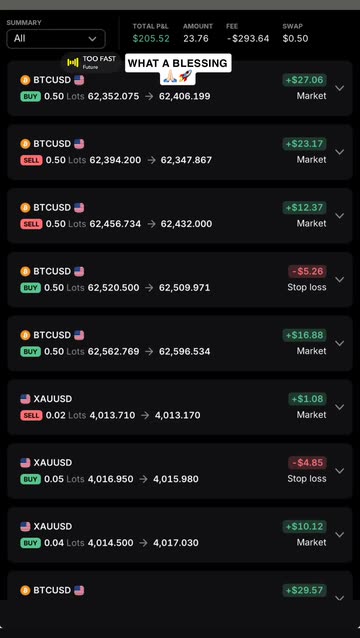Click the Bitcoin icon on first BTCUSD trade
Image resolution: width=360 pixels, height=638 pixels.
click(25, 80)
